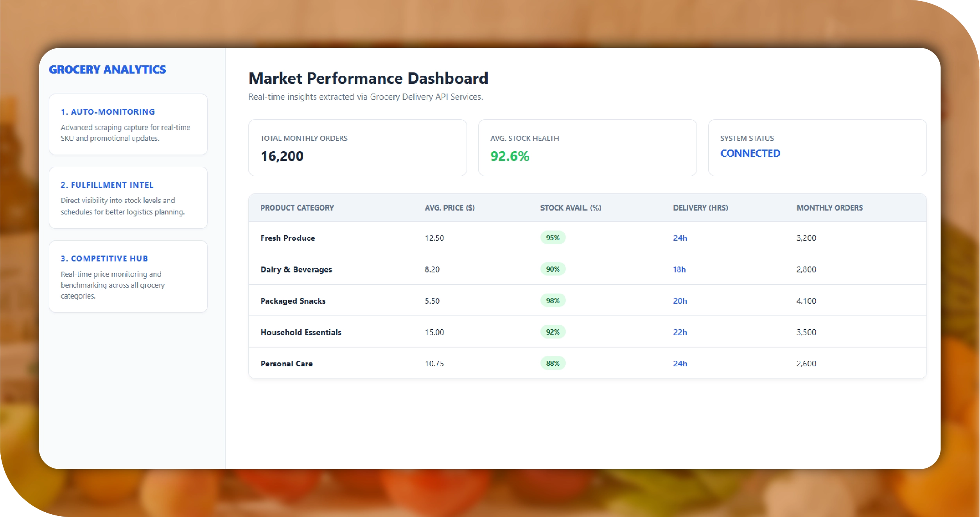This screenshot has height=517, width=980.
Task: Click the Avg. Stock Health card
Action: pos(587,148)
